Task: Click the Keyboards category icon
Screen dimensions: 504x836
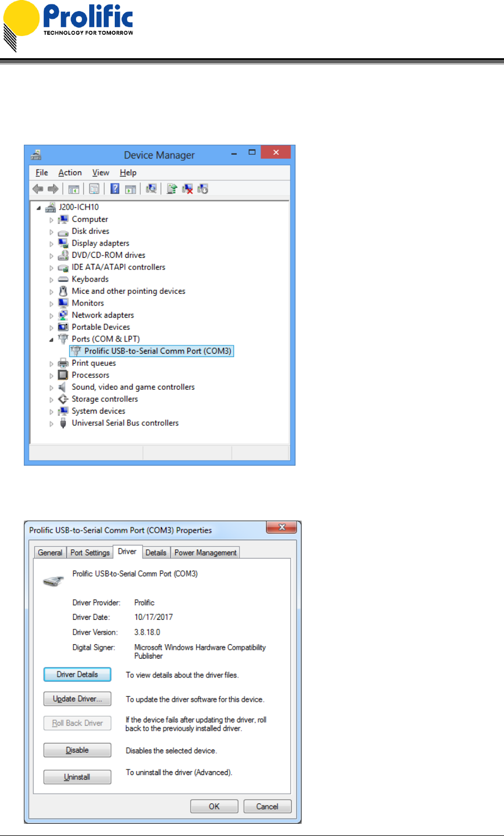Action: coord(63,279)
